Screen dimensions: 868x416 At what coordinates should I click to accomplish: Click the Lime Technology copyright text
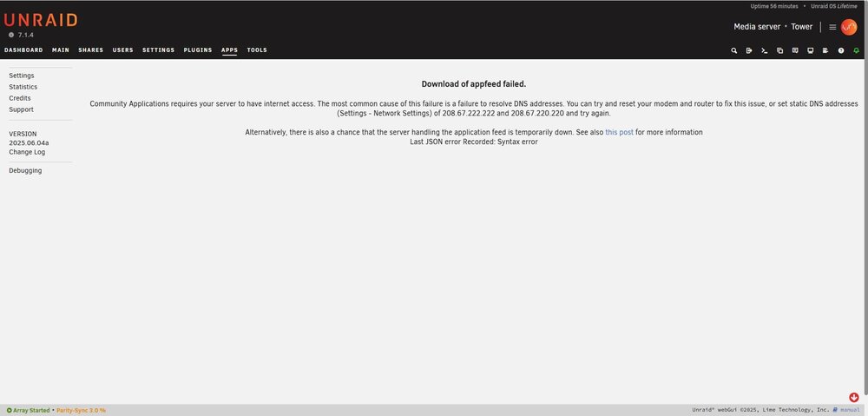[x=760, y=410]
